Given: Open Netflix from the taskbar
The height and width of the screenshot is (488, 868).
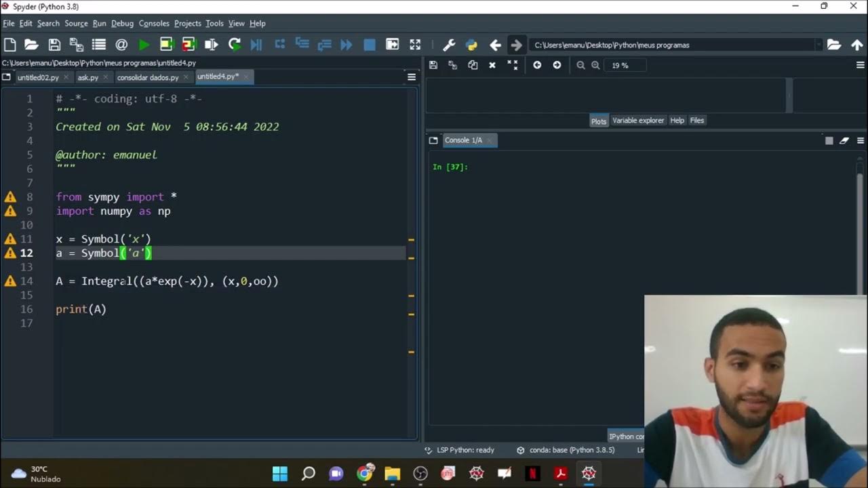Looking at the screenshot, I should coord(532,473).
